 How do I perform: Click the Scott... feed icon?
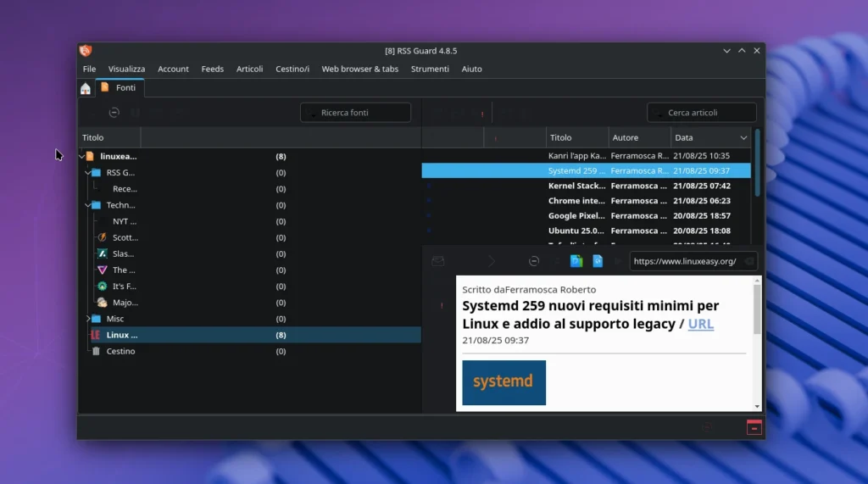(x=103, y=237)
